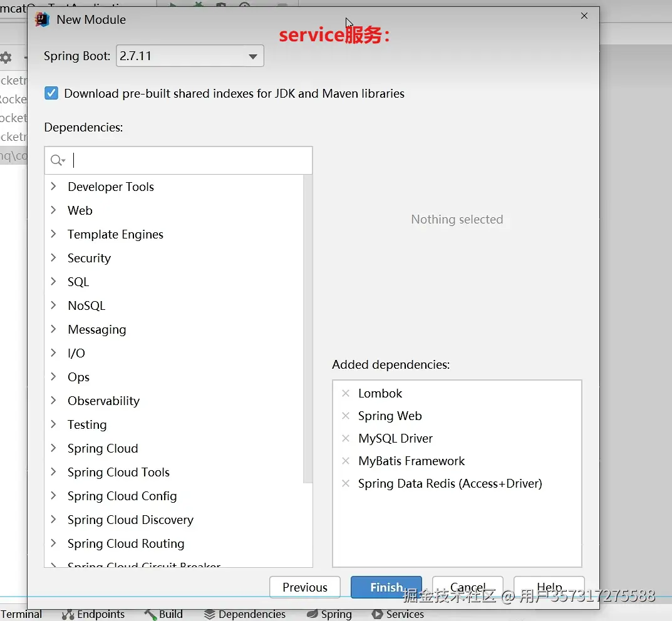Remove Spring Data Redis dependency
Viewport: 672px width, 621px height.
[x=346, y=483]
